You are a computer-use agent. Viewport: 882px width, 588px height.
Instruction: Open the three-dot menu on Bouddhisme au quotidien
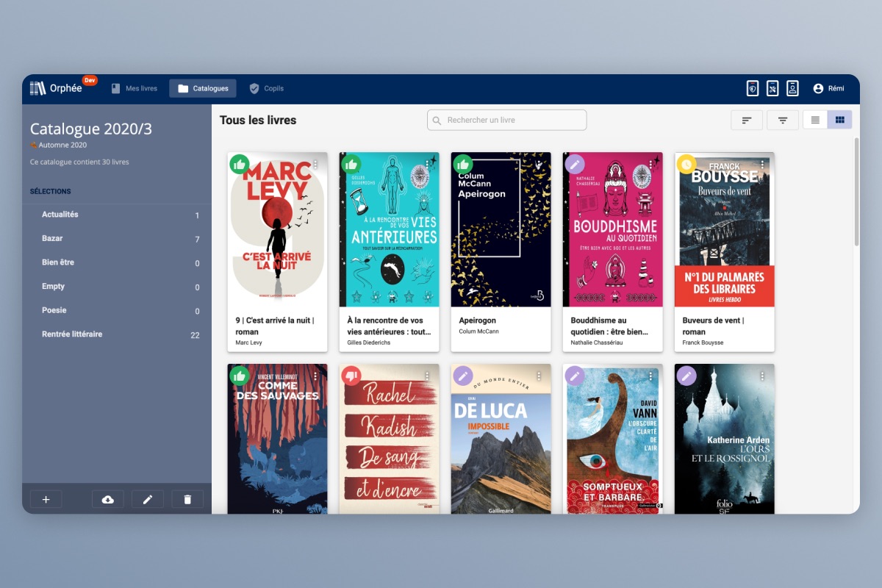click(x=650, y=165)
